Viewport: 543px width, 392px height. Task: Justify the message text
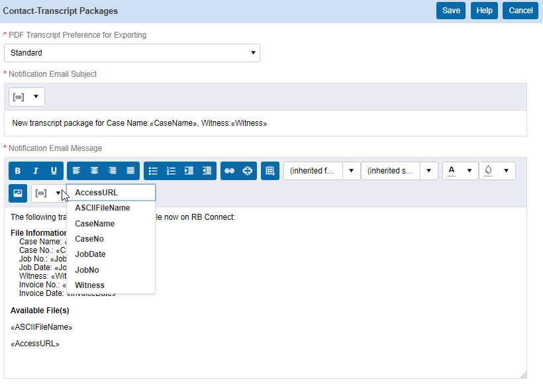[x=130, y=171]
